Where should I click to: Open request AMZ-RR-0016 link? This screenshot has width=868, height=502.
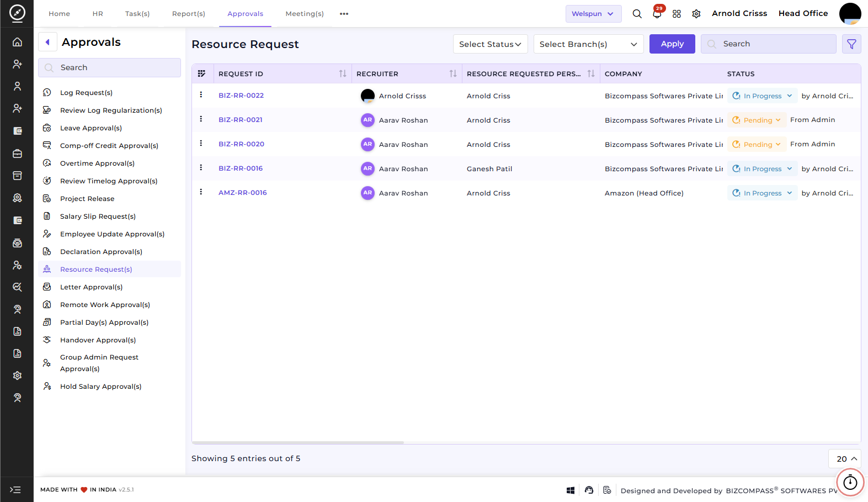click(243, 193)
